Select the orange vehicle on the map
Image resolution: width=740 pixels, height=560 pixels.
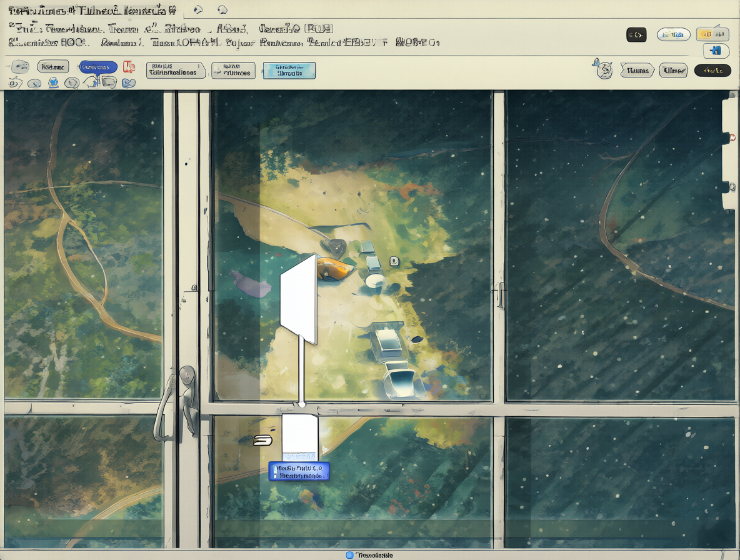point(334,269)
